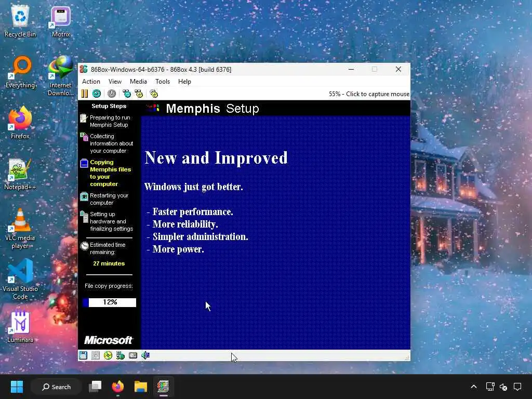Open the View menu

(x=115, y=82)
